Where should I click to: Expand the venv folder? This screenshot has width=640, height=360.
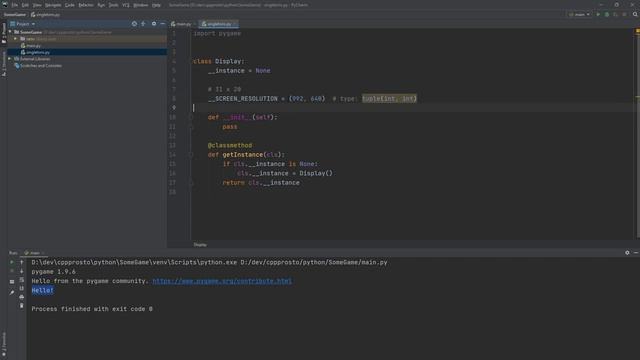16,39
